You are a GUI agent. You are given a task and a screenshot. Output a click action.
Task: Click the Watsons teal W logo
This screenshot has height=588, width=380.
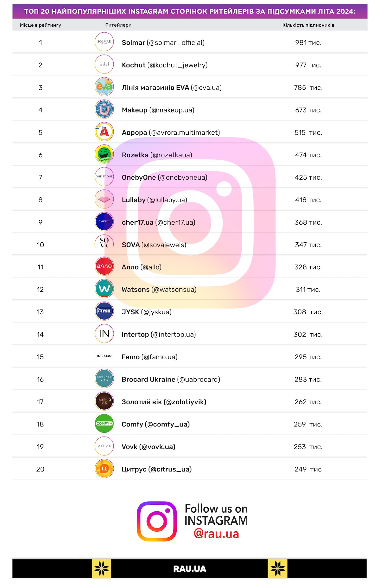(104, 289)
